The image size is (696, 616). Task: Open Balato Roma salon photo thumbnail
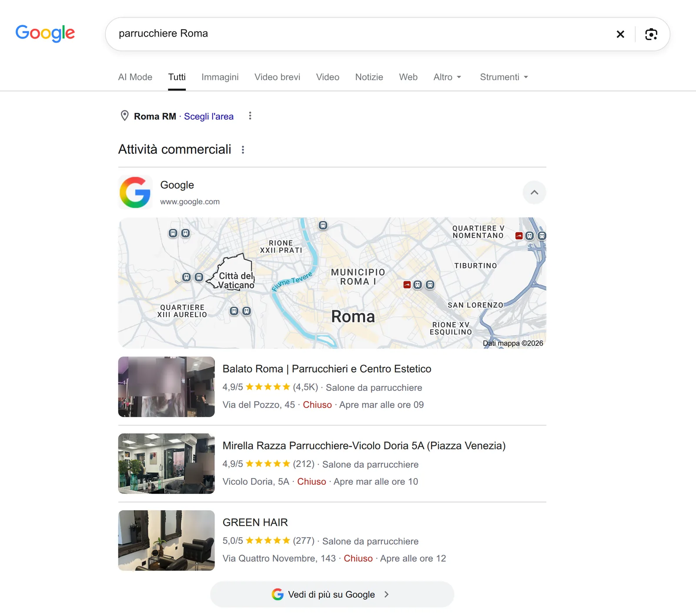[x=167, y=387]
